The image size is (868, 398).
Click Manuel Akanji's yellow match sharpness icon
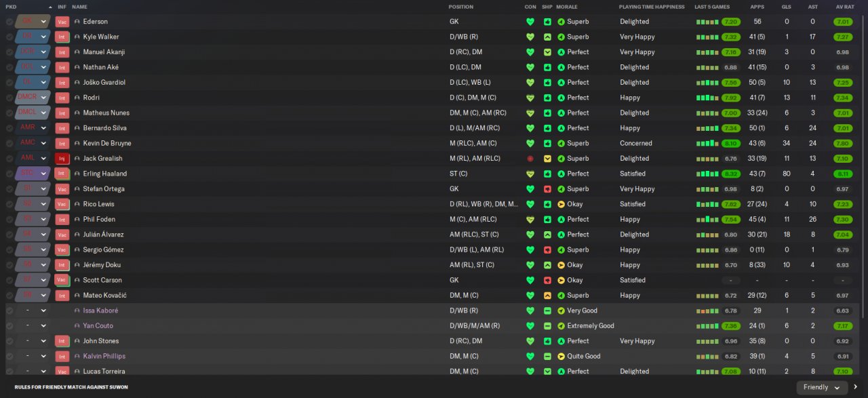(x=547, y=52)
